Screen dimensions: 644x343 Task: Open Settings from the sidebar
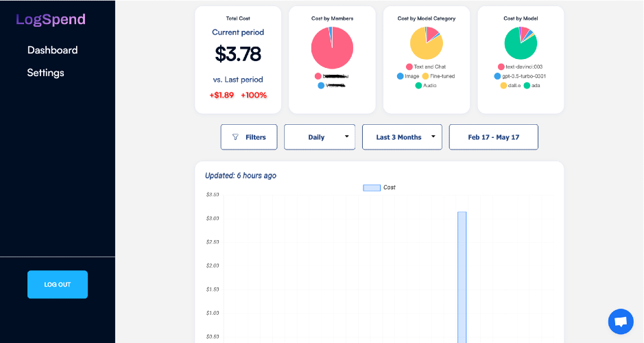click(x=45, y=73)
